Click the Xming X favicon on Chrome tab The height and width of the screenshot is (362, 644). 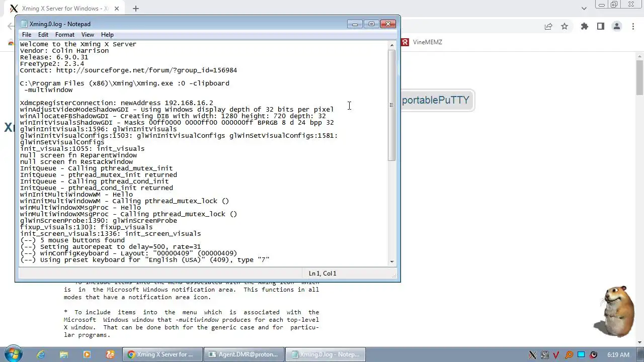tap(14, 9)
